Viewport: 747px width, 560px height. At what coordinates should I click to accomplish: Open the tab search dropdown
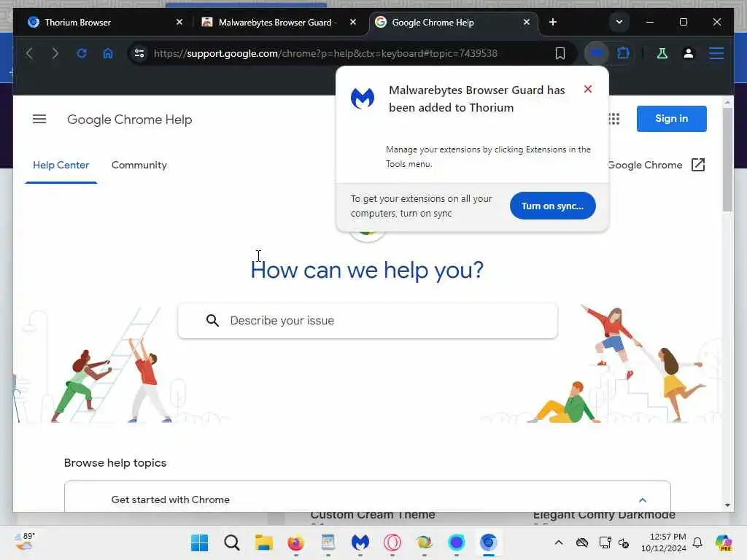click(x=619, y=22)
